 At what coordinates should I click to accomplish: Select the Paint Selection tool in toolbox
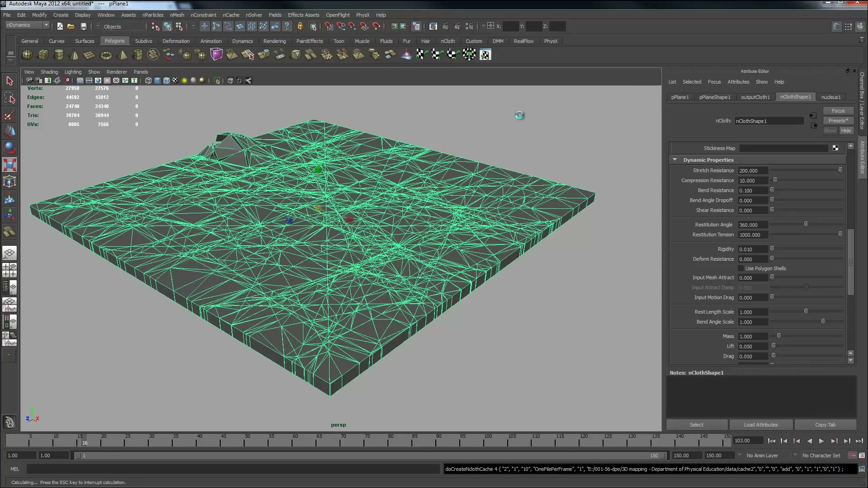tap(9, 115)
